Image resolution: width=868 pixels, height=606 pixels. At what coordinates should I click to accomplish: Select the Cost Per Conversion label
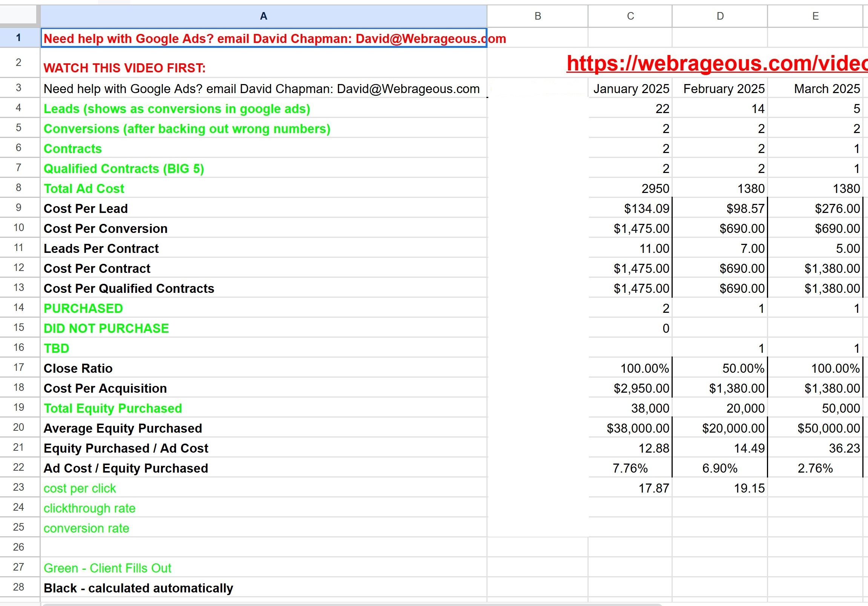106,229
